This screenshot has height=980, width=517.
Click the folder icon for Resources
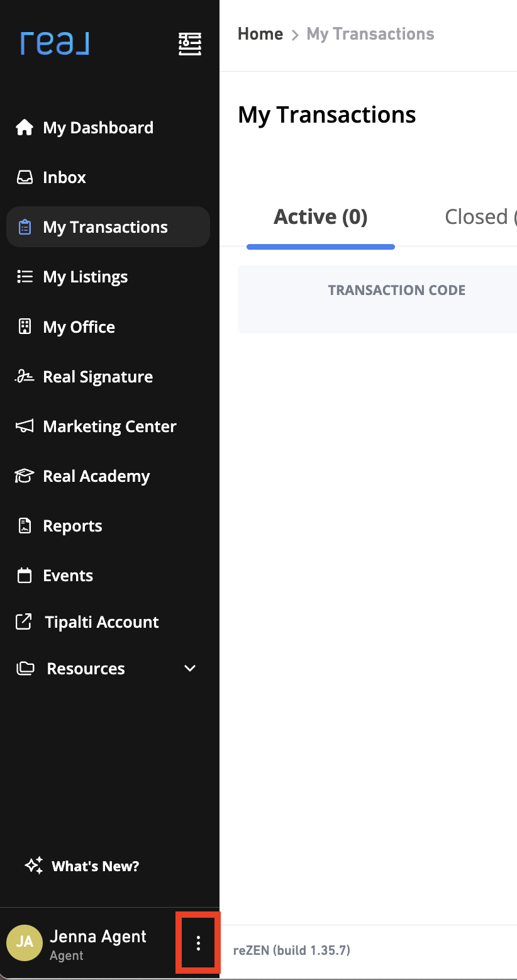pos(25,668)
